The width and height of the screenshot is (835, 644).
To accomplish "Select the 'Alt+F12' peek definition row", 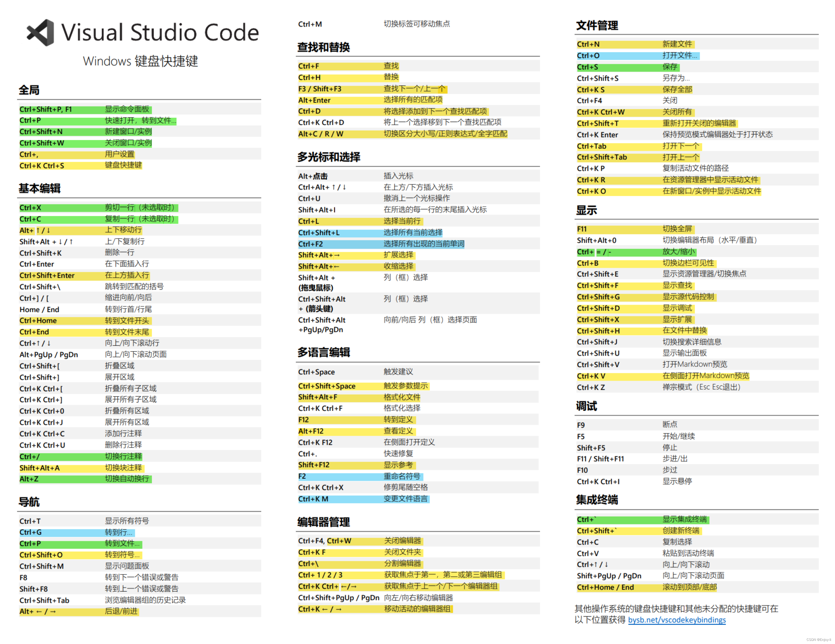I will coord(418,431).
